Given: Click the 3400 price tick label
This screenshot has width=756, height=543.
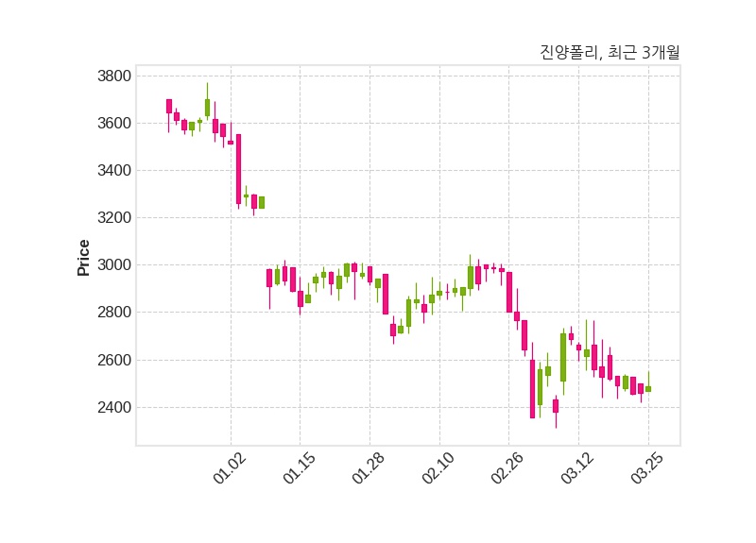Looking at the screenshot, I should (114, 170).
